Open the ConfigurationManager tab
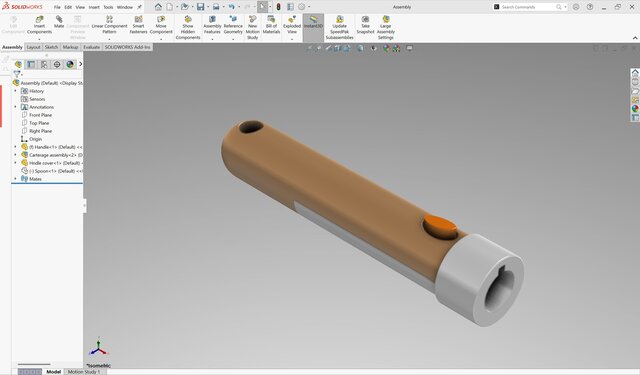640x375 pixels. tap(44, 64)
